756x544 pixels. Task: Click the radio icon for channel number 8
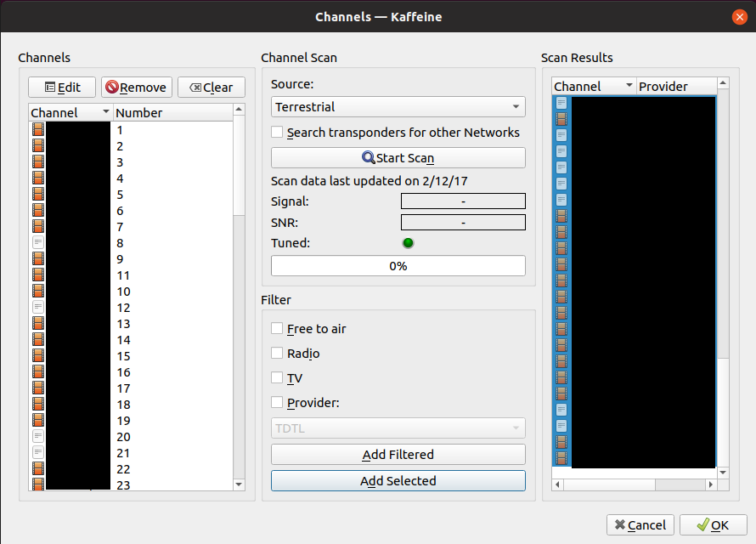point(38,242)
